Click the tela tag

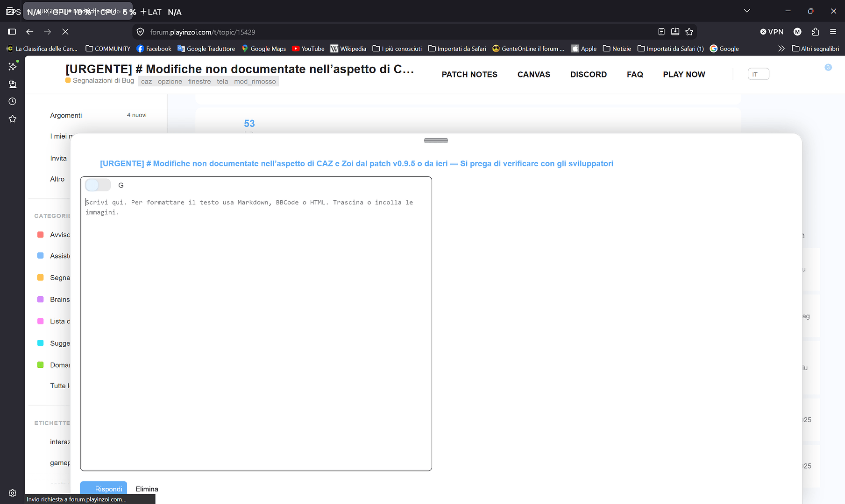pos(222,82)
